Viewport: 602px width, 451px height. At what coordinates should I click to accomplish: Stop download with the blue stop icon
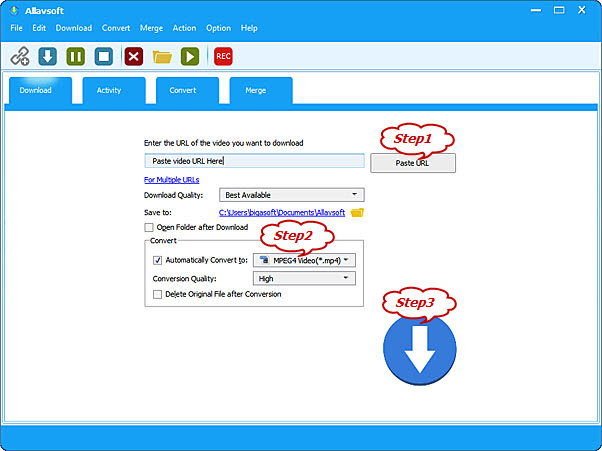104,56
